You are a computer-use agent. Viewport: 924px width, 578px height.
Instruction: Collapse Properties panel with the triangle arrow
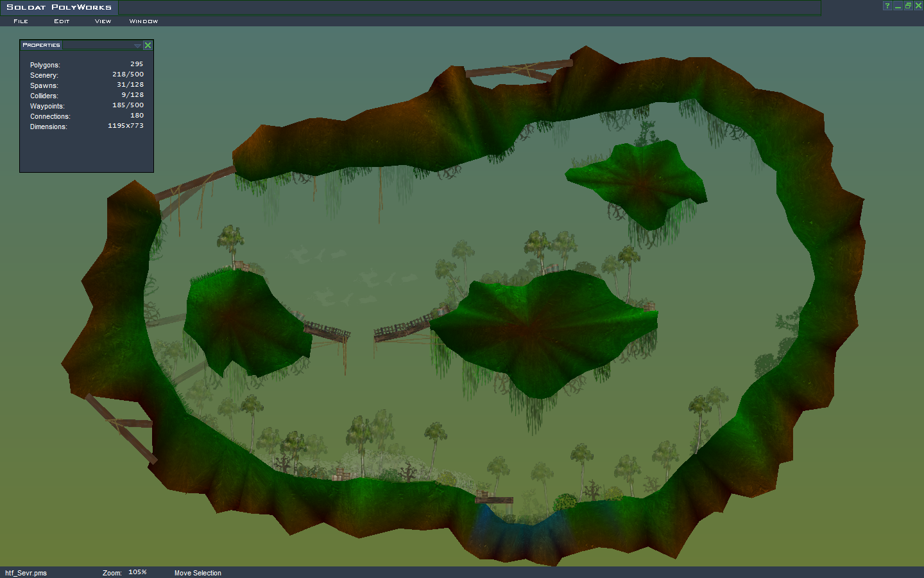pyautogui.click(x=137, y=46)
